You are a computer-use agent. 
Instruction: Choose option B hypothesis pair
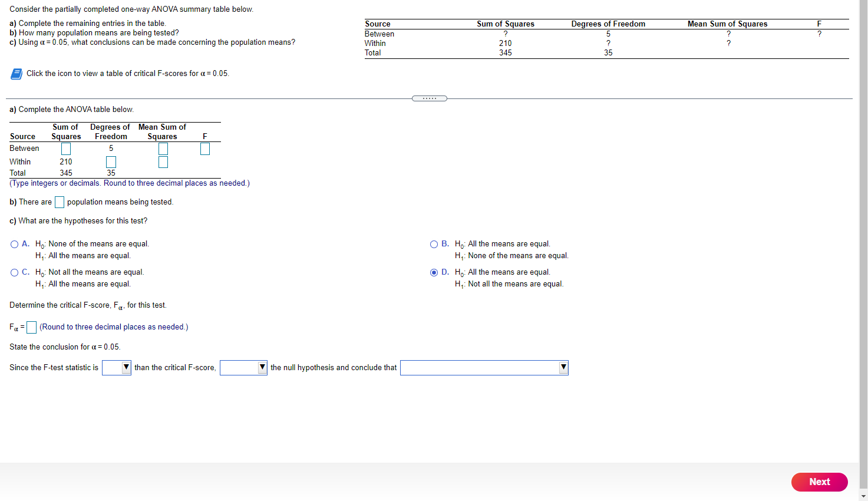[x=434, y=243]
